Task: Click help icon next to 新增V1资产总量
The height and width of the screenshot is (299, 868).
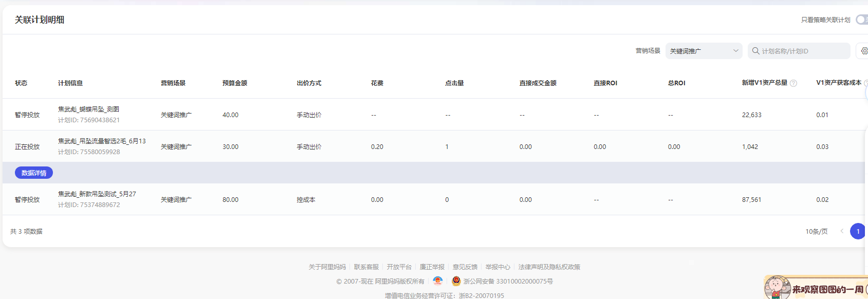Action: pos(793,83)
